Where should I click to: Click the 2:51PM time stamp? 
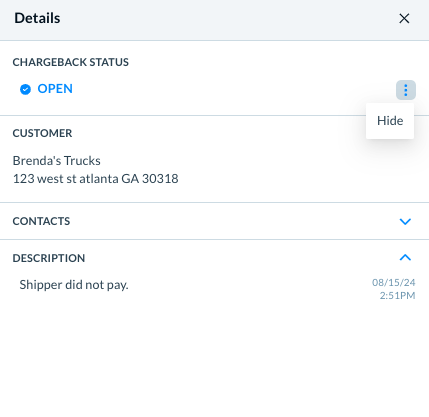coord(397,295)
